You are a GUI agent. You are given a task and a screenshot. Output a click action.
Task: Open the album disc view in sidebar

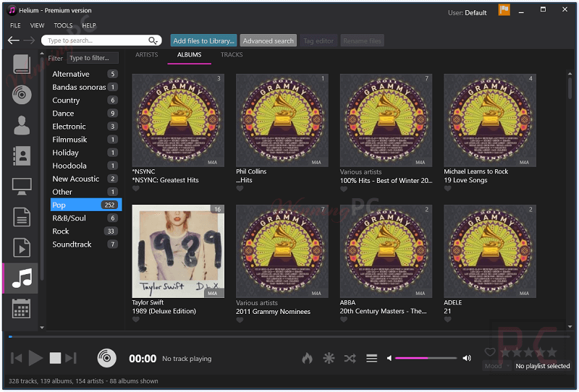22,95
